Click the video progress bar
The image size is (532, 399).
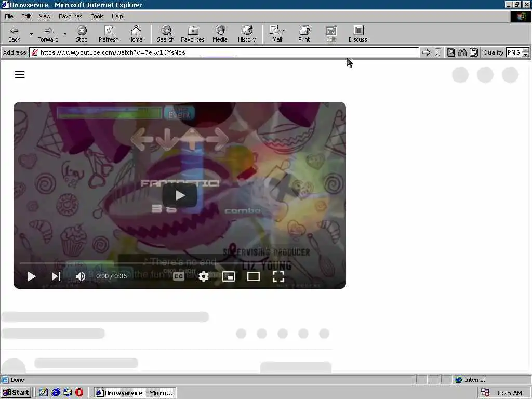coord(179,263)
